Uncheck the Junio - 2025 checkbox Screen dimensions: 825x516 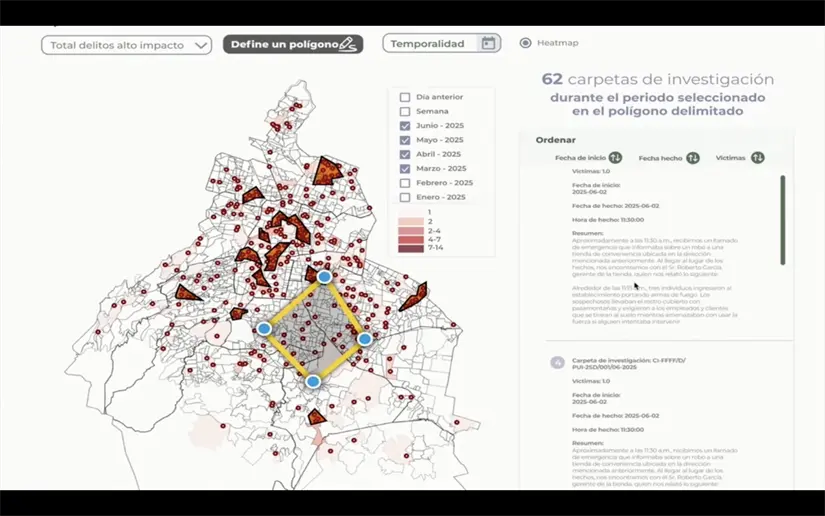[x=405, y=126]
